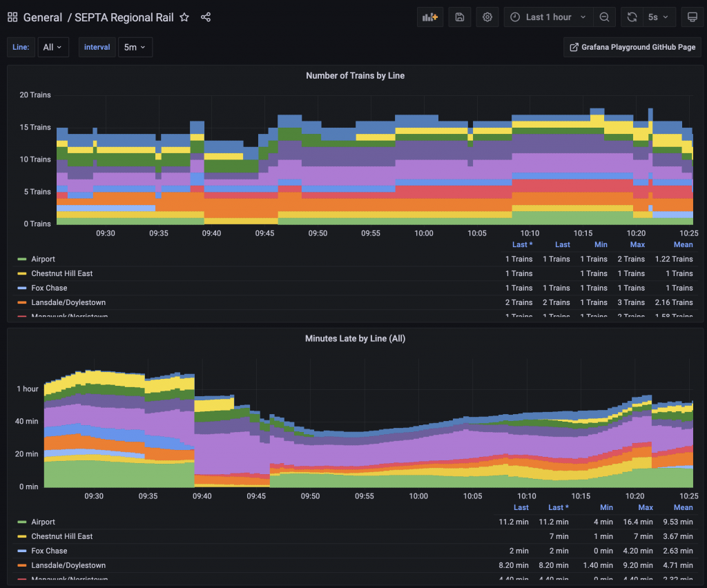Click the 4.71 min Lansdale mean value

pyautogui.click(x=678, y=565)
